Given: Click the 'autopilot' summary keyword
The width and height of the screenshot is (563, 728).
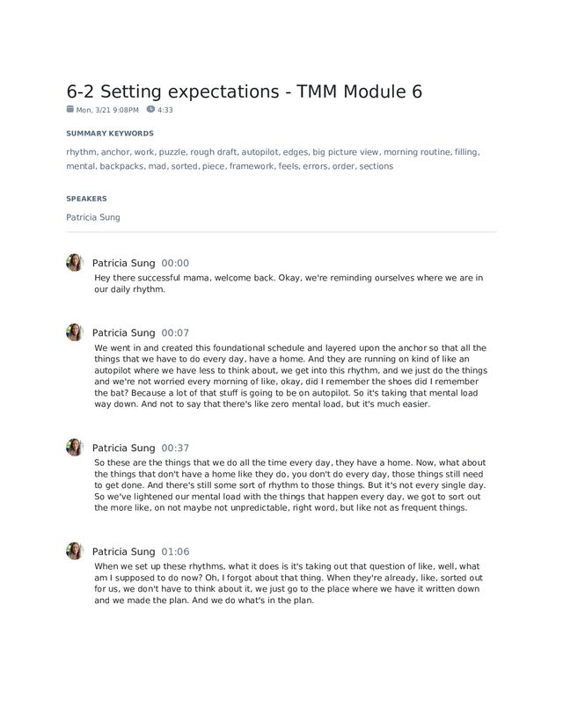Looking at the screenshot, I should 260,152.
